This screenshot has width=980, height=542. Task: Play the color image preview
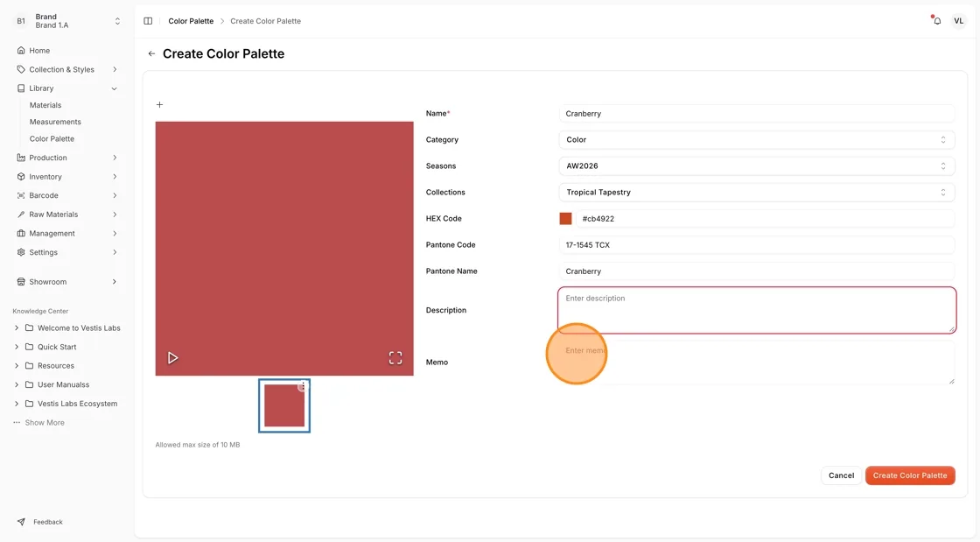click(172, 357)
